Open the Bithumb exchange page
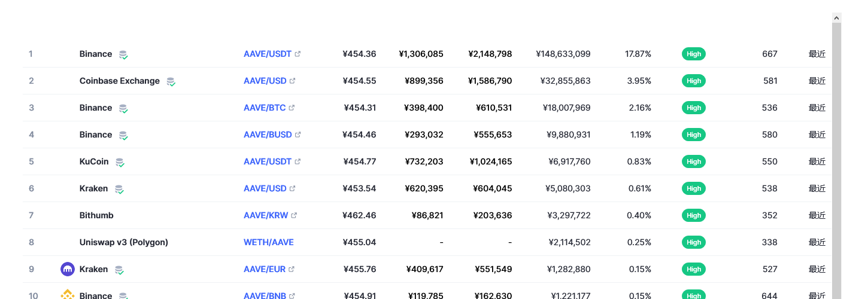Viewport: 868px width, 299px height. 96,215
